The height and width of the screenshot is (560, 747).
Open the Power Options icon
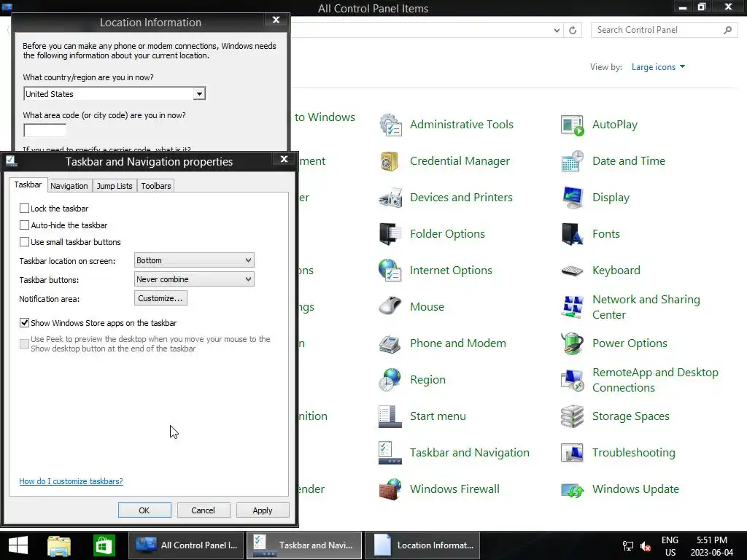coord(572,343)
